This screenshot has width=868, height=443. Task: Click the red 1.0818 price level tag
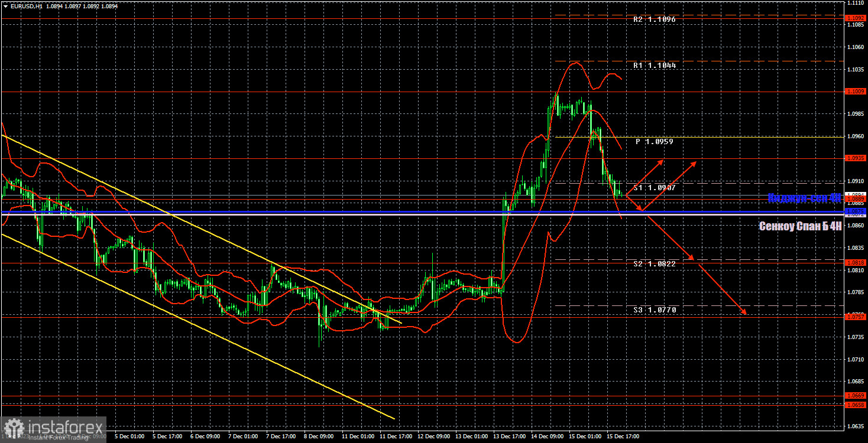[x=856, y=263]
